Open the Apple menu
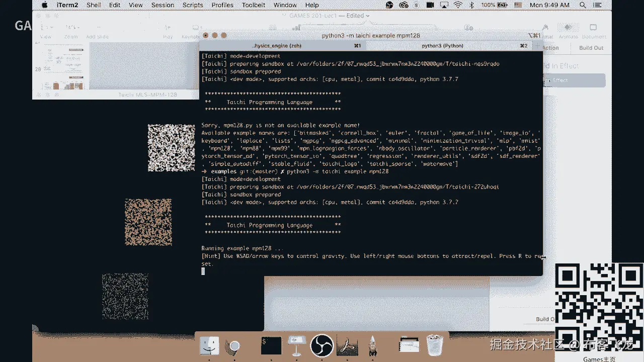Screen dimensions: 644x362 click(44, 5)
